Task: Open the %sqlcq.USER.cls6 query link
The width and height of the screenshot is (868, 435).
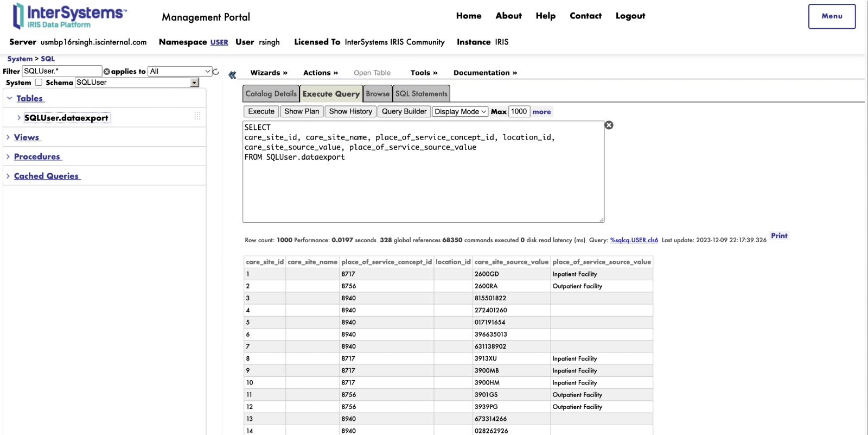Action: (x=634, y=240)
